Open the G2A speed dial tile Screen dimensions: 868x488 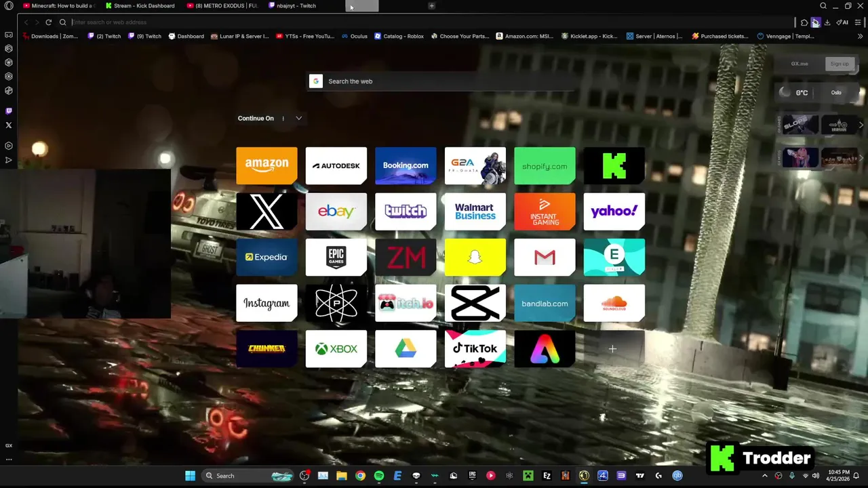[475, 165]
